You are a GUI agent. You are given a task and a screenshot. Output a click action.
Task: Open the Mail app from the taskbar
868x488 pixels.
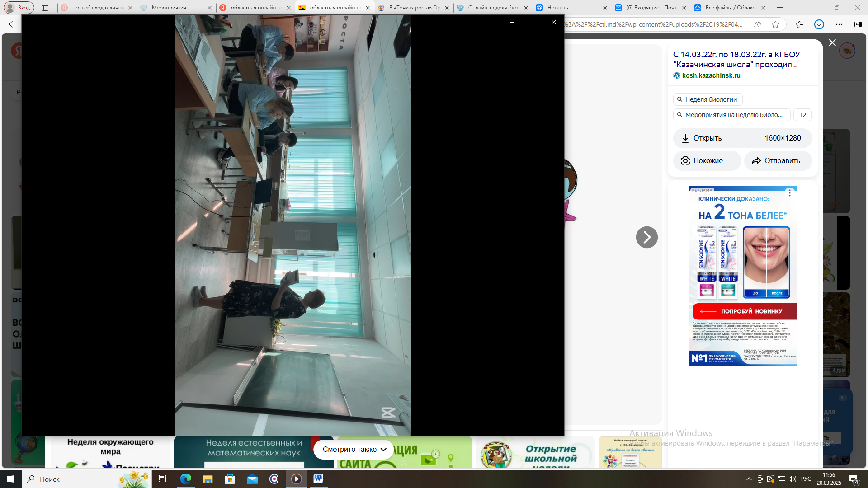[x=252, y=479]
